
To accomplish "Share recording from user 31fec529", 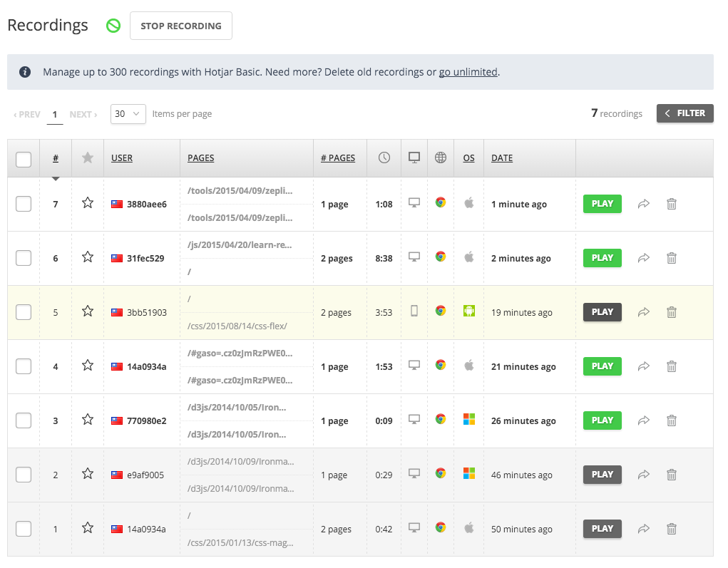I will point(643,258).
